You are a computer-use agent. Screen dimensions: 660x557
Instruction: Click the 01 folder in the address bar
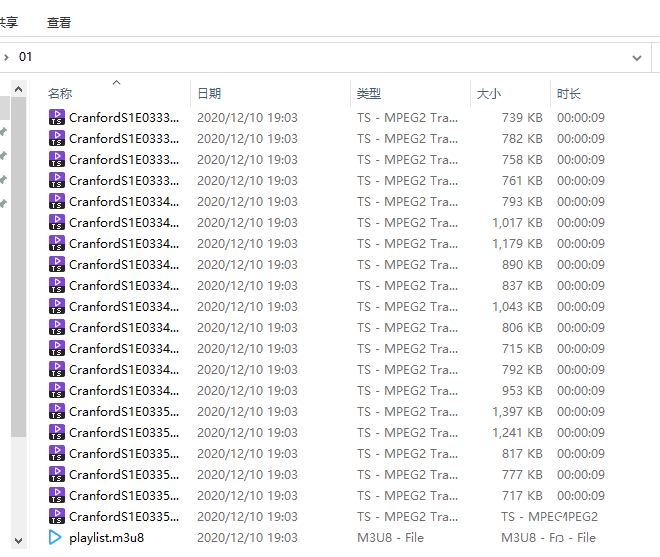tap(25, 57)
